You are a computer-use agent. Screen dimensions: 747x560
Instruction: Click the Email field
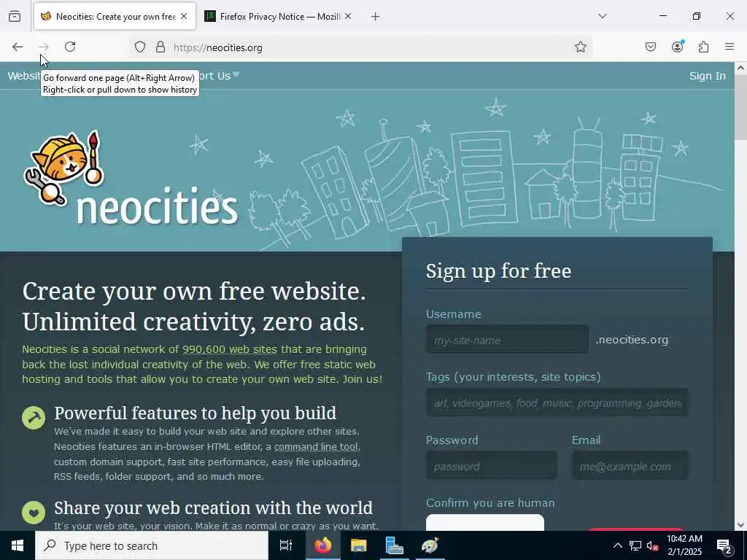pos(630,466)
